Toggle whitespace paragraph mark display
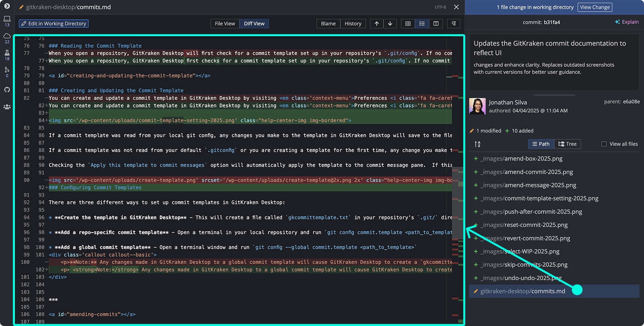 454,24
